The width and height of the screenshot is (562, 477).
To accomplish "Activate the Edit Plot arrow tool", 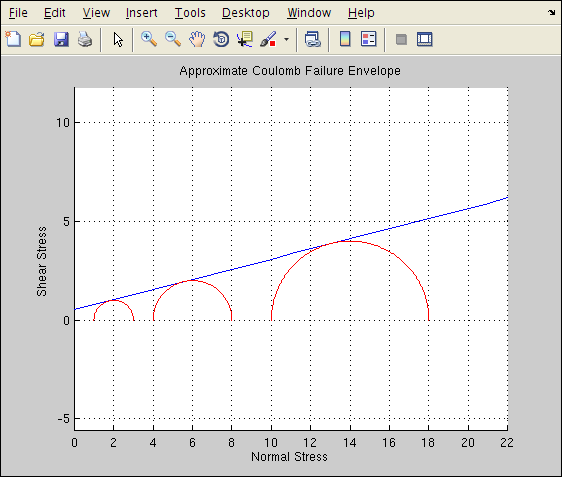I will click(x=118, y=39).
